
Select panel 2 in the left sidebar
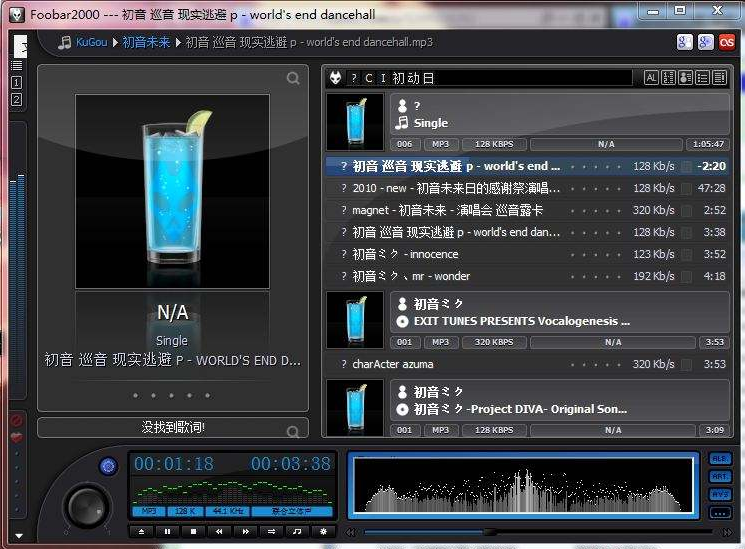17,100
